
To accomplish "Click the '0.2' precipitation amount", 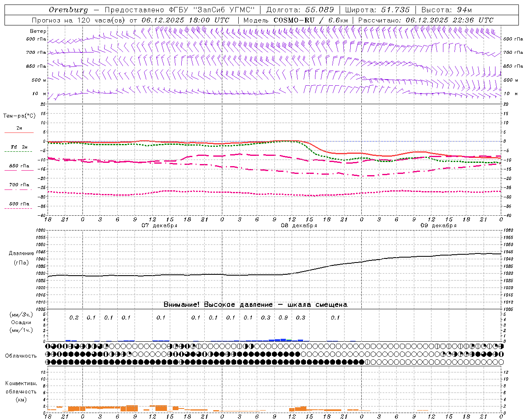I will (x=74, y=317).
